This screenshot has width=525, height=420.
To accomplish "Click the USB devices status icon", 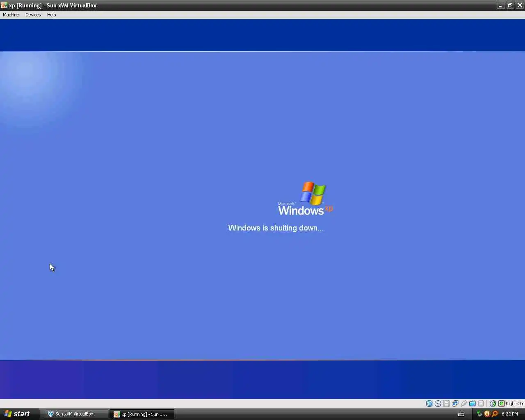I will (463, 404).
